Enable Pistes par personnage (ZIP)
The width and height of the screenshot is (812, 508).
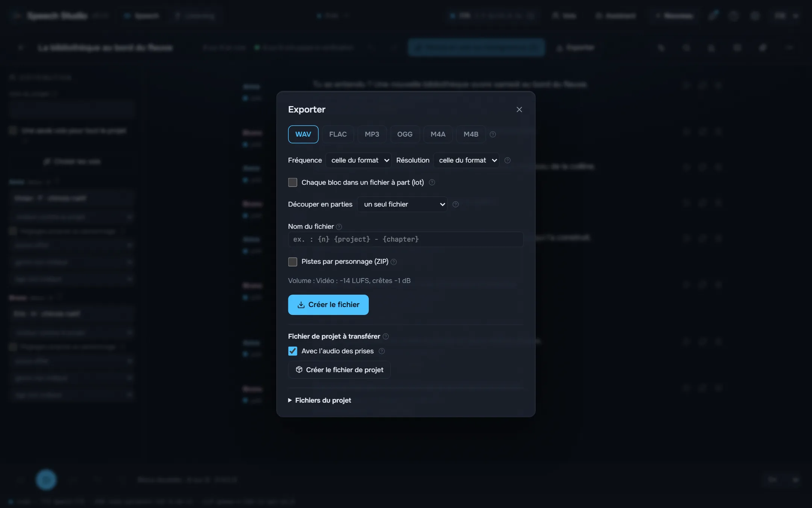292,262
